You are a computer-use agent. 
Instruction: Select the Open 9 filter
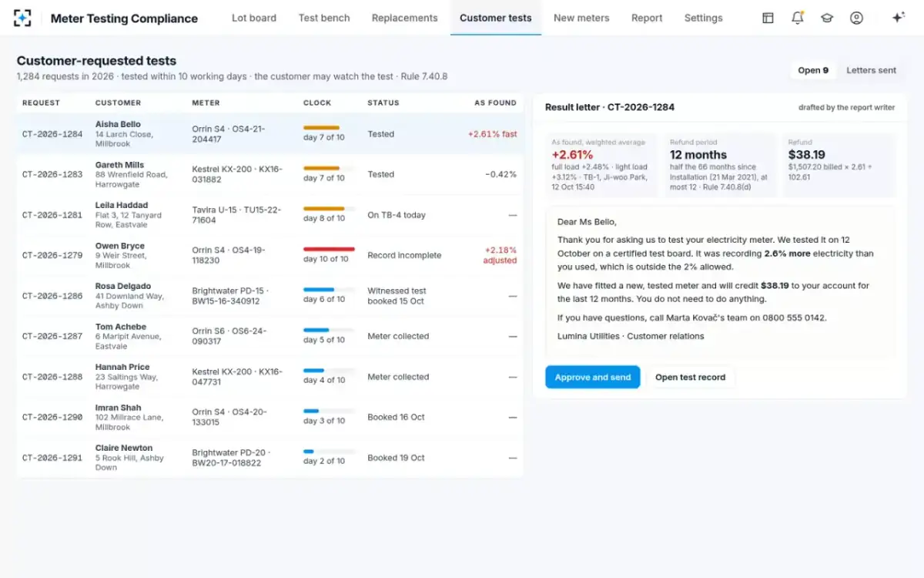click(813, 70)
